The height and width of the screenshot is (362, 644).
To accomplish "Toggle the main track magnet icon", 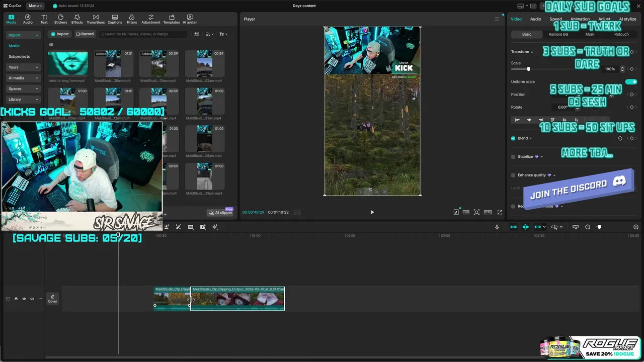I will pos(513,227).
